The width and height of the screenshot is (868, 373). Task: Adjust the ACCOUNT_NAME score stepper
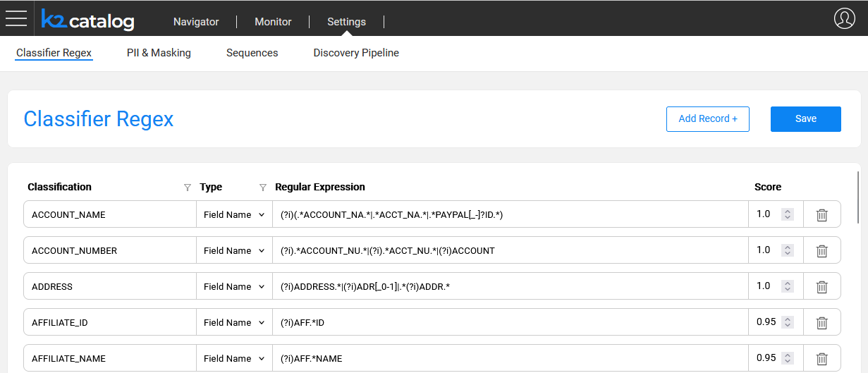pos(788,214)
